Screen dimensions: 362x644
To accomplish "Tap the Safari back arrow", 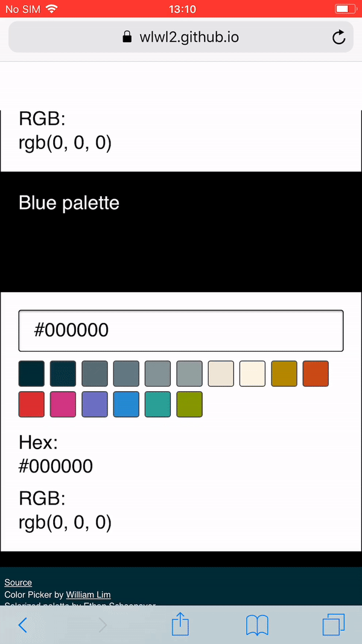I will click(x=23, y=625).
